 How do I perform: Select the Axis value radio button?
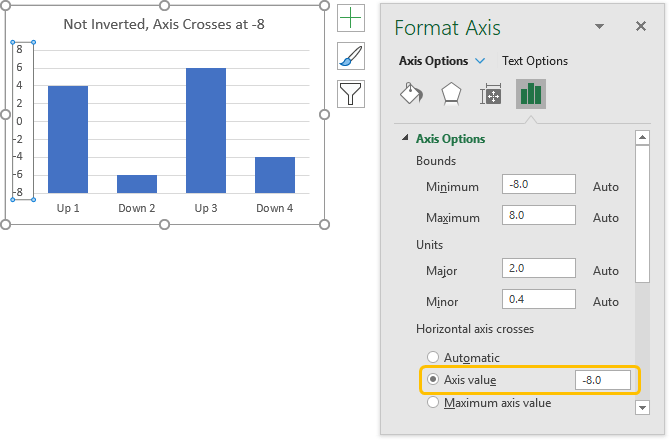point(433,380)
